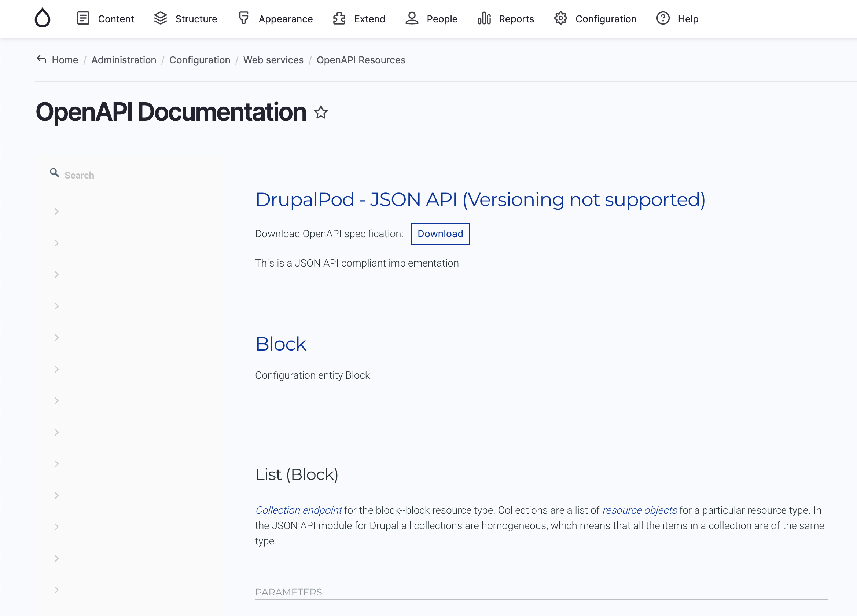Click into the sidebar Search field
The width and height of the screenshot is (857, 616).
tap(136, 175)
